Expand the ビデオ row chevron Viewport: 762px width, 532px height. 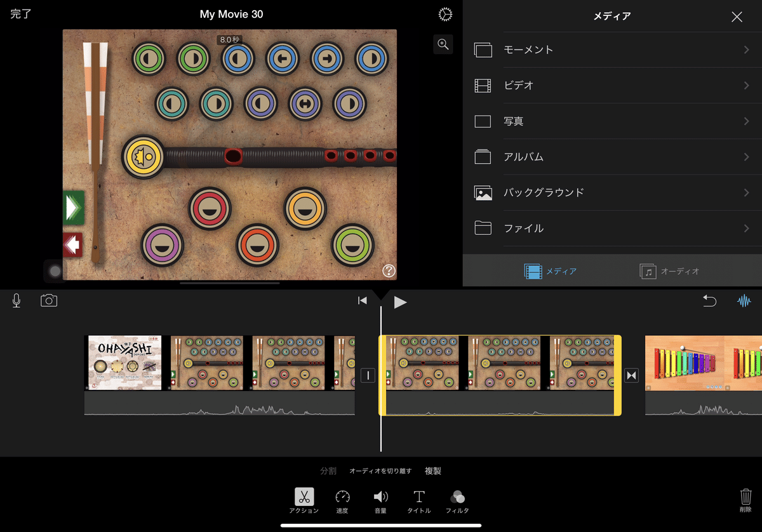tap(747, 85)
